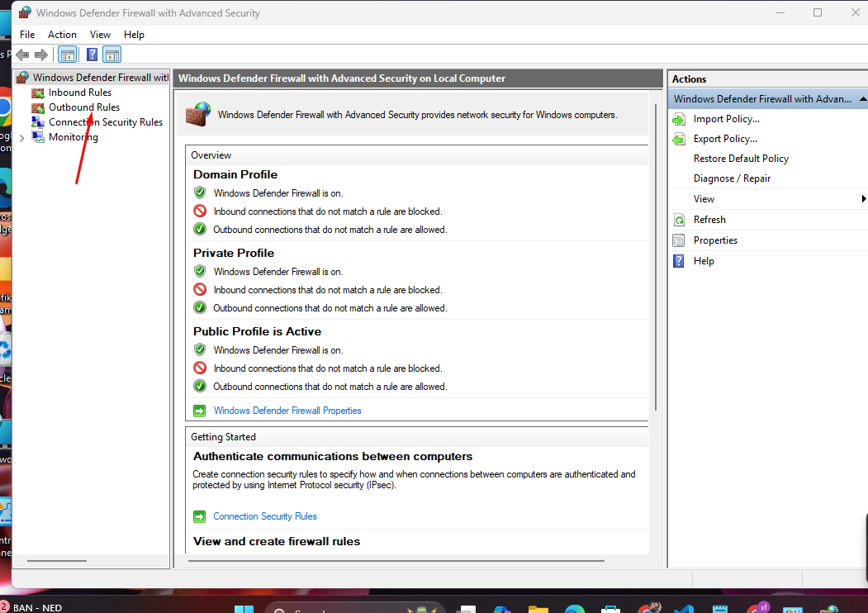This screenshot has width=868, height=613.
Task: Click the Forward arrow toolbar icon
Action: pyautogui.click(x=40, y=55)
